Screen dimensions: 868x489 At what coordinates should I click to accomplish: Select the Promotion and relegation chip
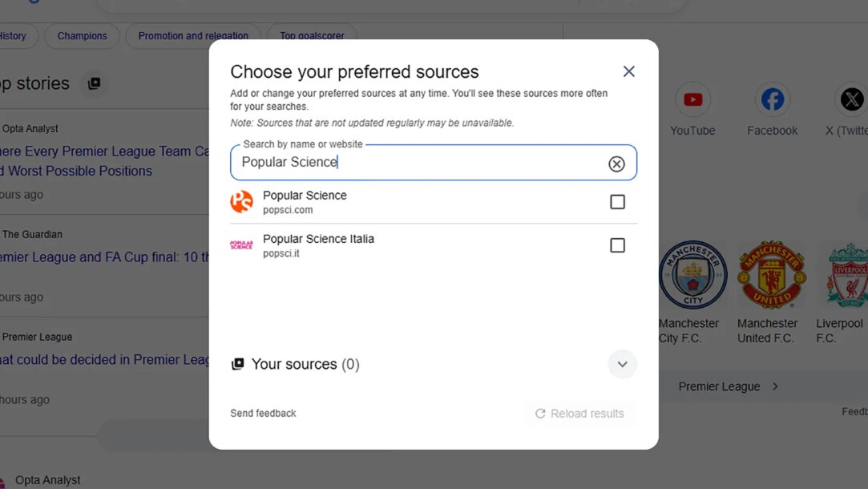(193, 36)
